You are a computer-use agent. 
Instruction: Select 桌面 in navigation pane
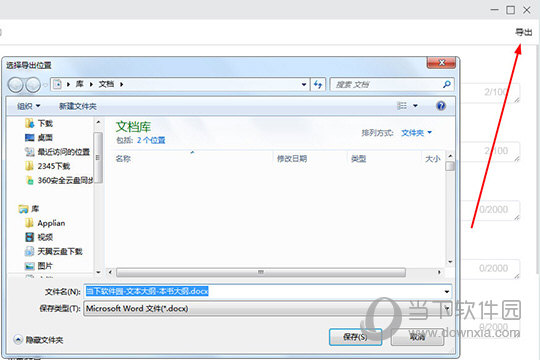tap(39, 138)
